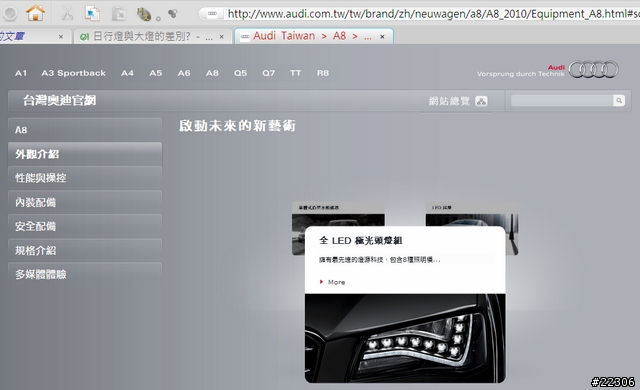Screen dimensions: 640x390
Task: Click the sitemap icon beside 網站總覽
Action: pyautogui.click(x=481, y=101)
